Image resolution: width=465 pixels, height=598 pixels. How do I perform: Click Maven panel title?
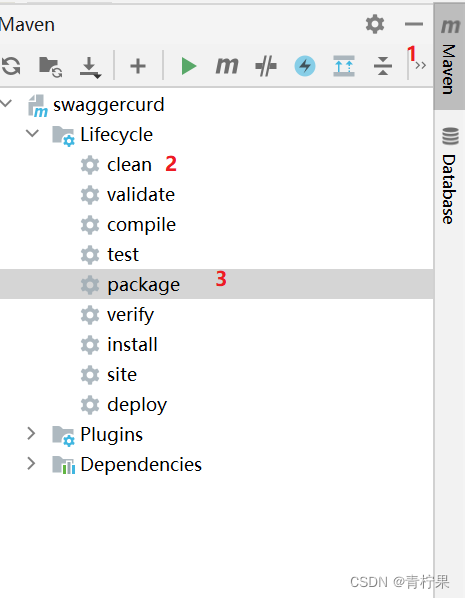click(27, 25)
